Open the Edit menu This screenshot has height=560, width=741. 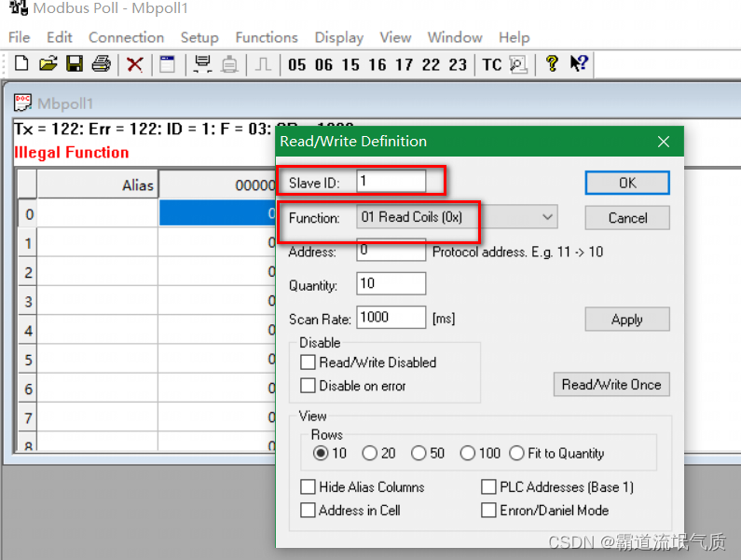[x=59, y=37]
